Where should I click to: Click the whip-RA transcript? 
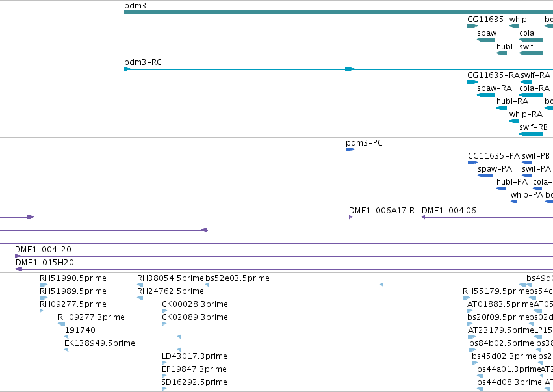(514, 121)
